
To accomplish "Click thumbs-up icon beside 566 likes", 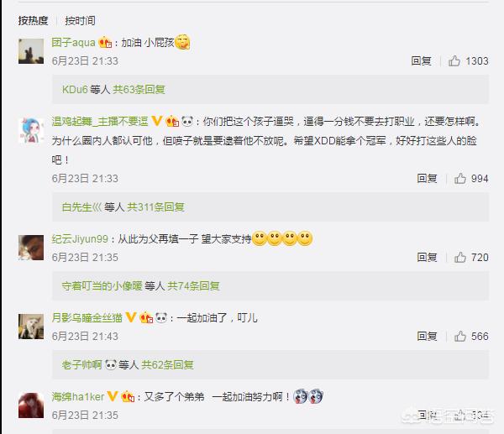I will click(460, 336).
